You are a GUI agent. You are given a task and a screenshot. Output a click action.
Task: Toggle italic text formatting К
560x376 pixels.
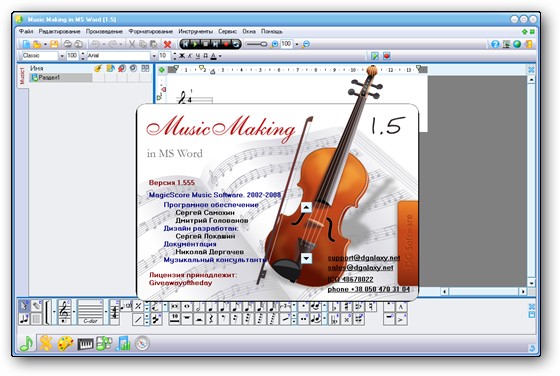[x=190, y=56]
